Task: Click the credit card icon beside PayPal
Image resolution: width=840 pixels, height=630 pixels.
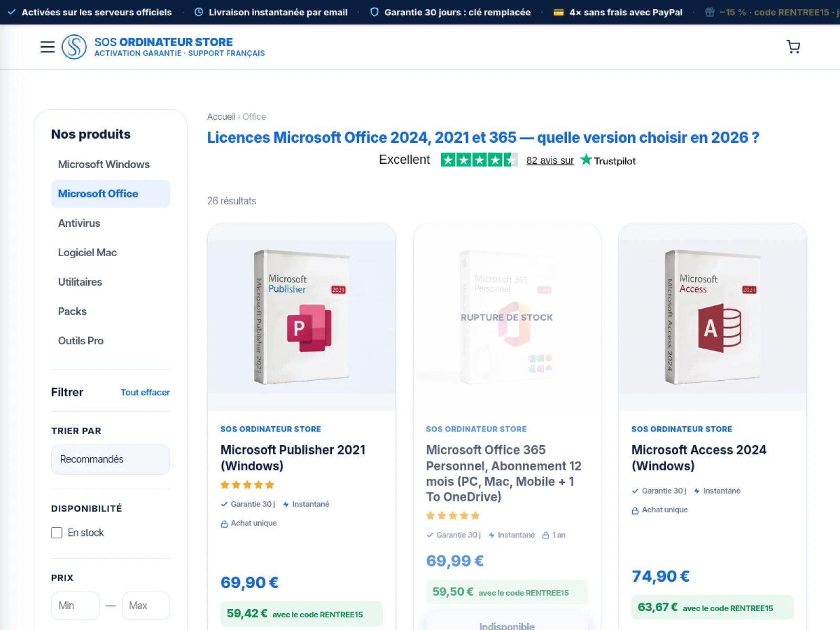Action: click(x=559, y=12)
